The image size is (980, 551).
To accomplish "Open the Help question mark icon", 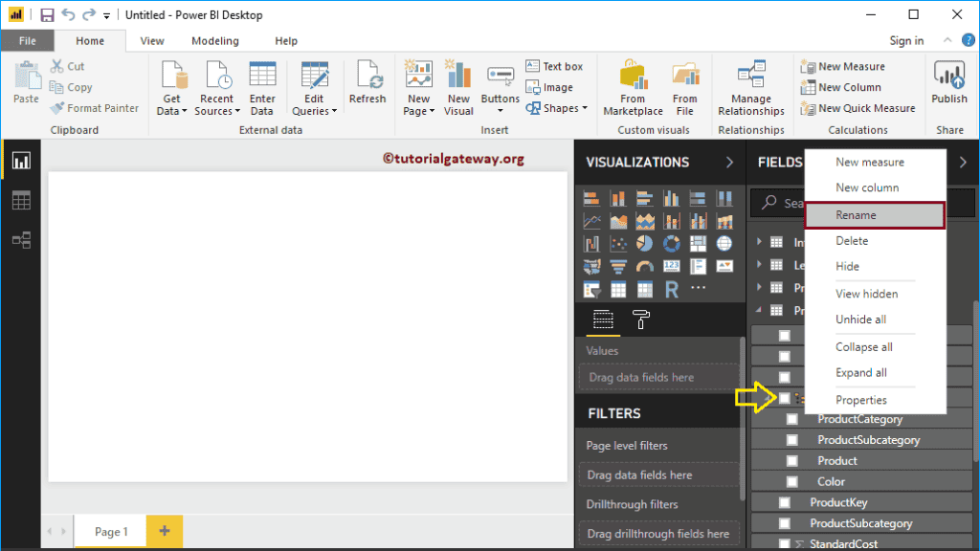I will [x=969, y=40].
